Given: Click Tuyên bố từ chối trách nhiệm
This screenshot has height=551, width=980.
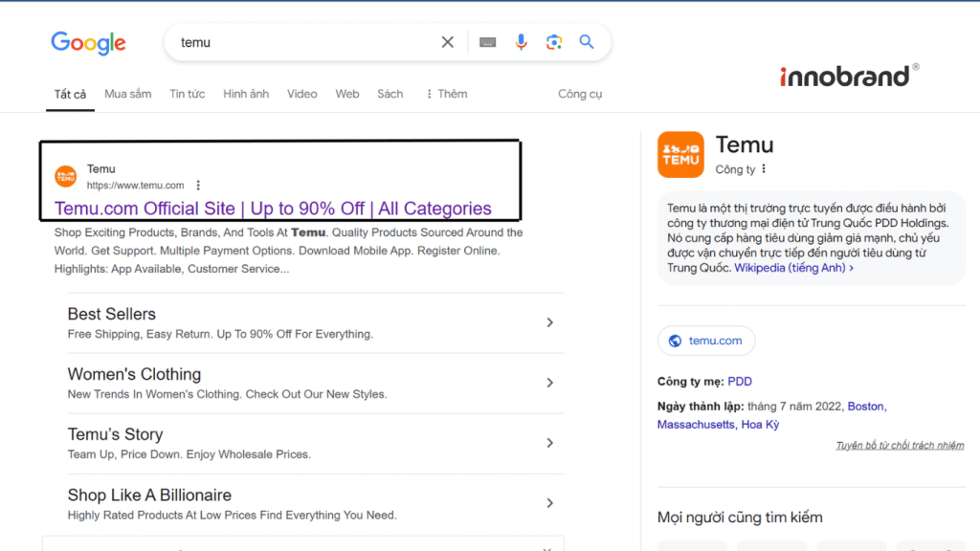Looking at the screenshot, I should pyautogui.click(x=900, y=446).
